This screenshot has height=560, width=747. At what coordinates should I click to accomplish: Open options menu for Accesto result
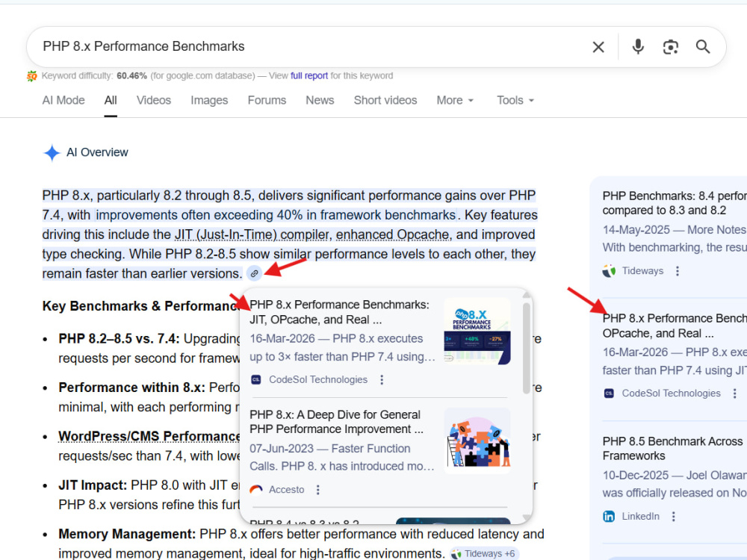click(317, 490)
